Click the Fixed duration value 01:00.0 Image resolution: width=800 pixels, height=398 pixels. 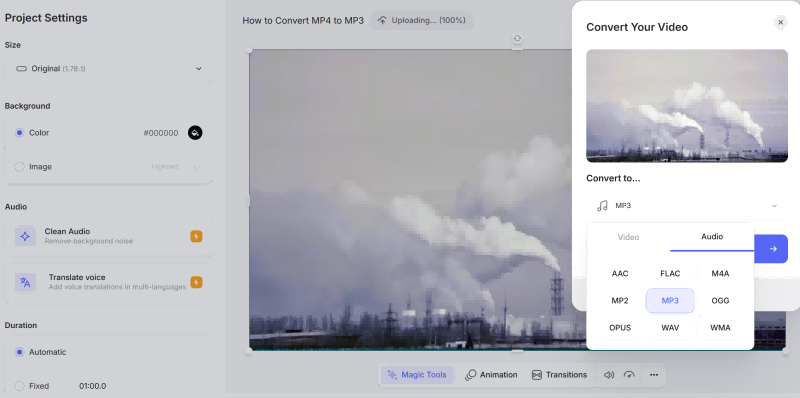coord(92,386)
